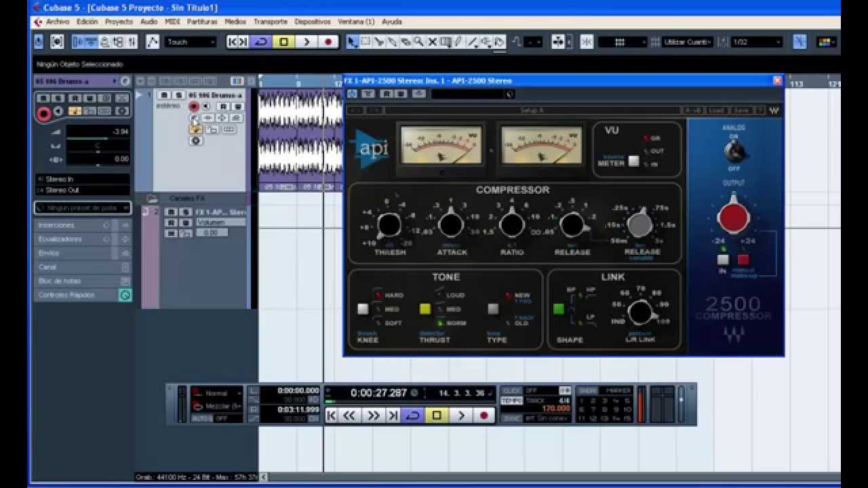
Task: Open the Utilizar Cuantiz. grid type dropdown
Action: coord(688,42)
